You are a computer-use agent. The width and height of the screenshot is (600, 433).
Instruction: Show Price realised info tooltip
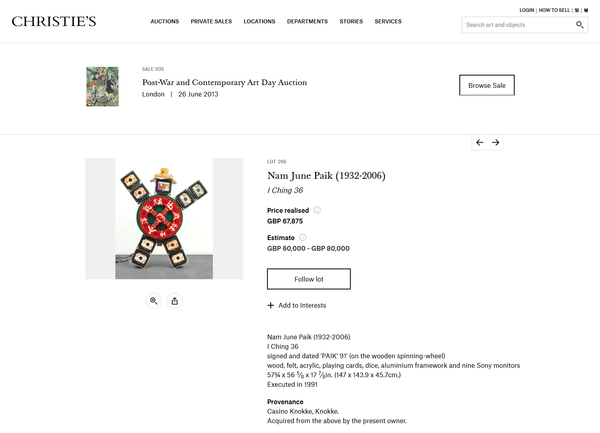pyautogui.click(x=317, y=210)
